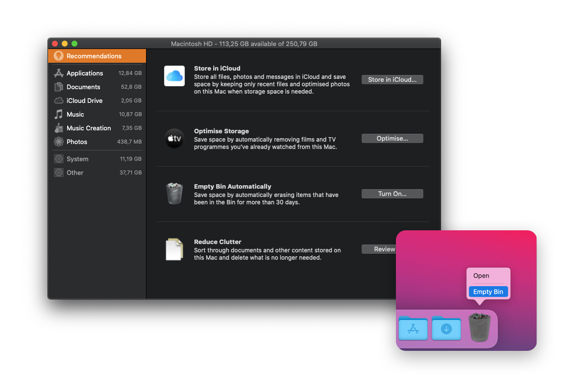Select Music Creation in the sidebar
Viewport: 588px width, 392px height.
97,128
